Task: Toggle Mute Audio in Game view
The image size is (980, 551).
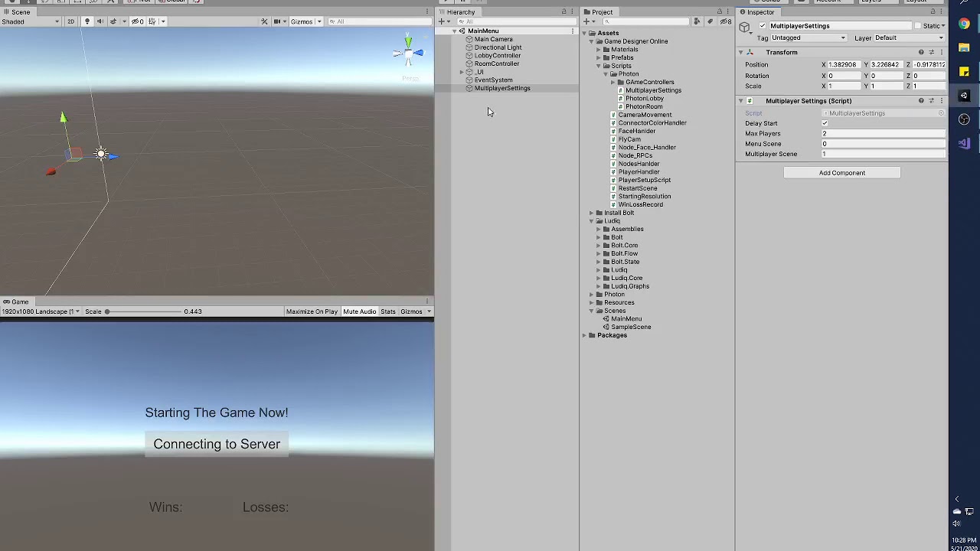Action: click(x=359, y=311)
